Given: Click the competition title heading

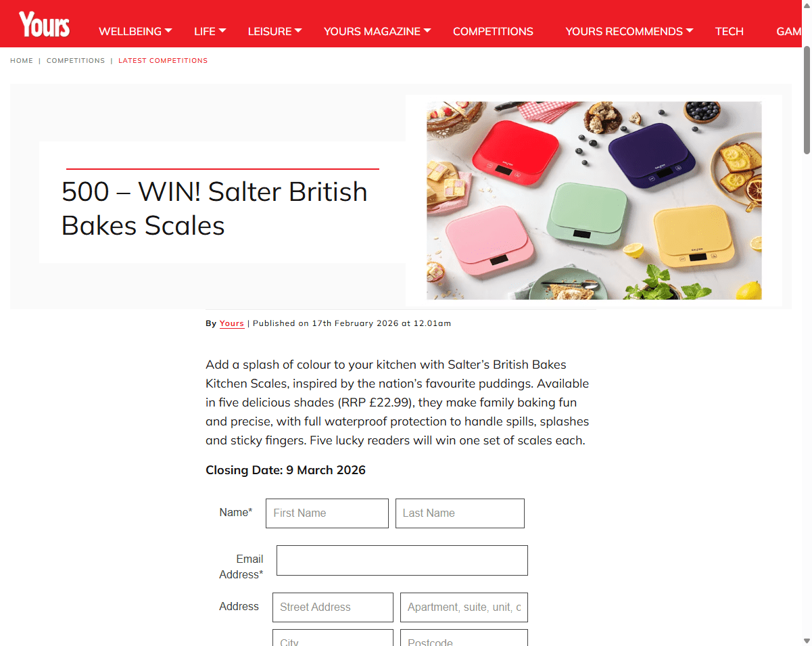Looking at the screenshot, I should click(x=214, y=209).
